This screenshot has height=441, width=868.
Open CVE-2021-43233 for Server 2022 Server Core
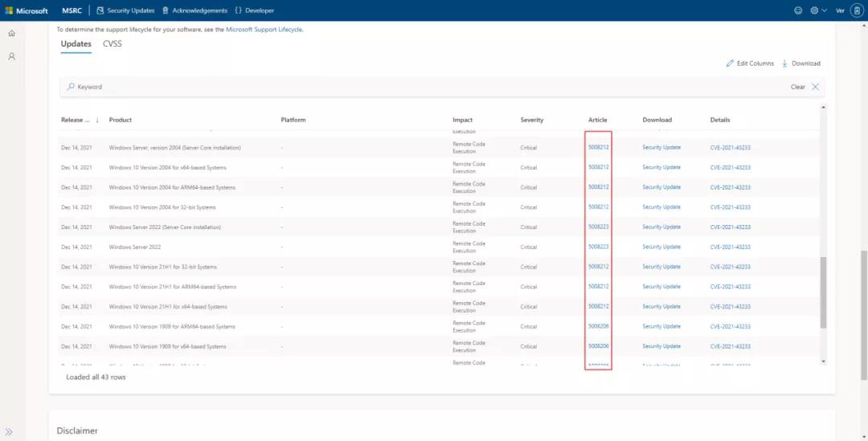pos(730,227)
